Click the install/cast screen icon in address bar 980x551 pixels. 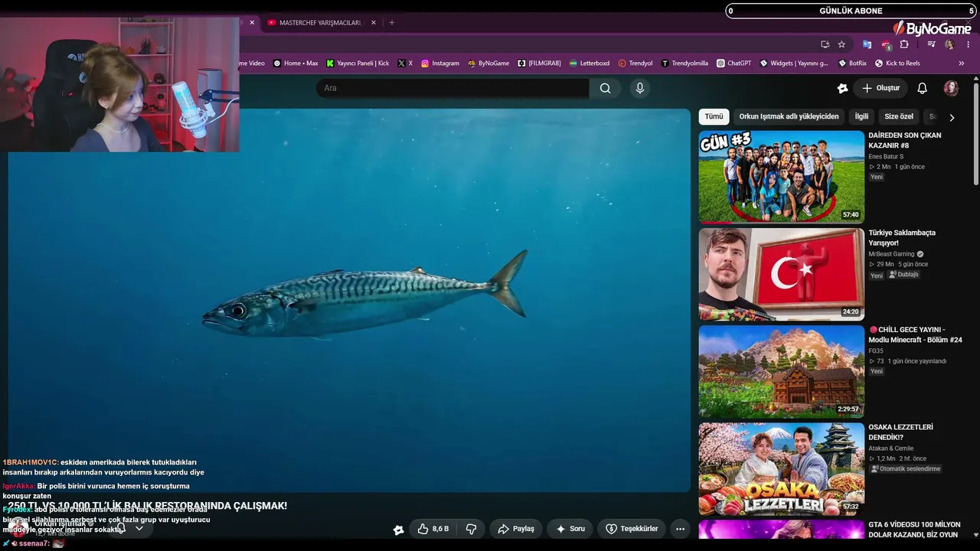(x=825, y=44)
